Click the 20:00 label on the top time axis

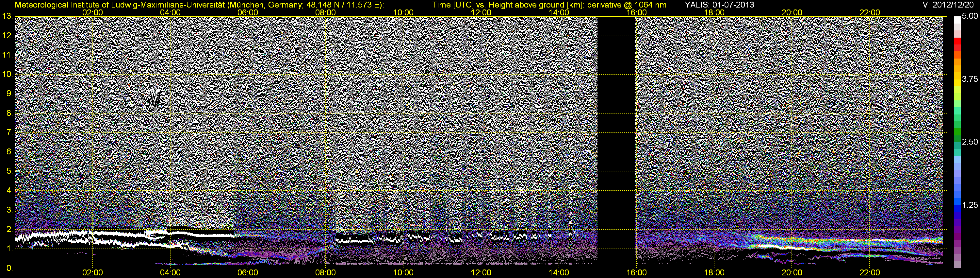pos(792,12)
